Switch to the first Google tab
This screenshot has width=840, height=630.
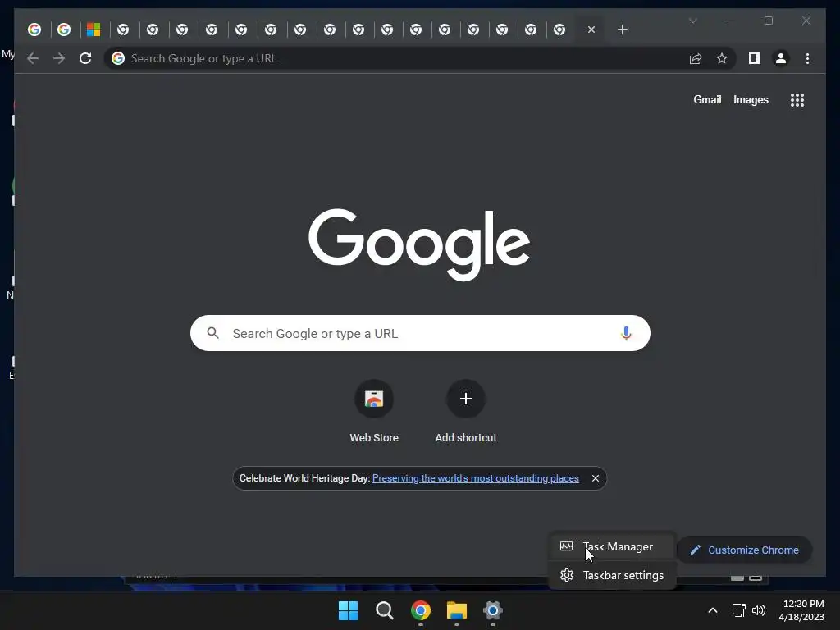(34, 30)
